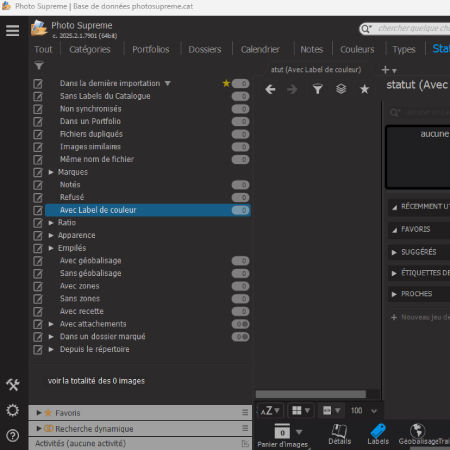Screen dimensions: 450x450
Task: Switch to the Calendrier tab
Action: pyautogui.click(x=260, y=50)
